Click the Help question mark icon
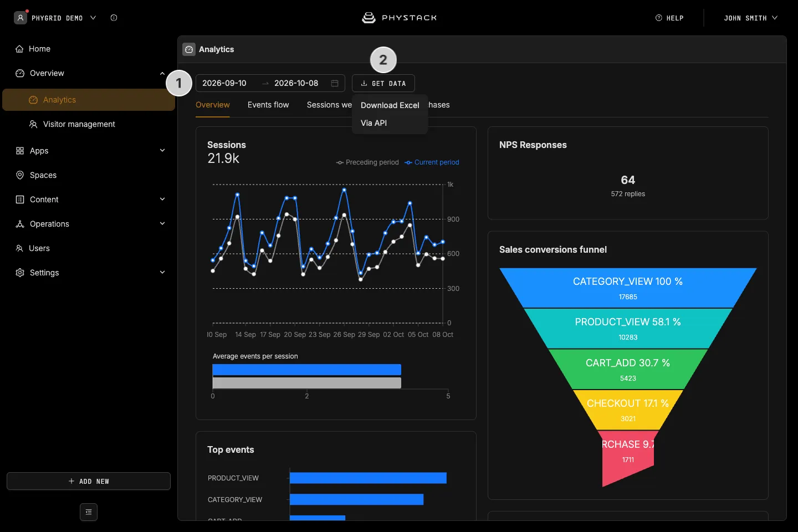 click(x=659, y=18)
